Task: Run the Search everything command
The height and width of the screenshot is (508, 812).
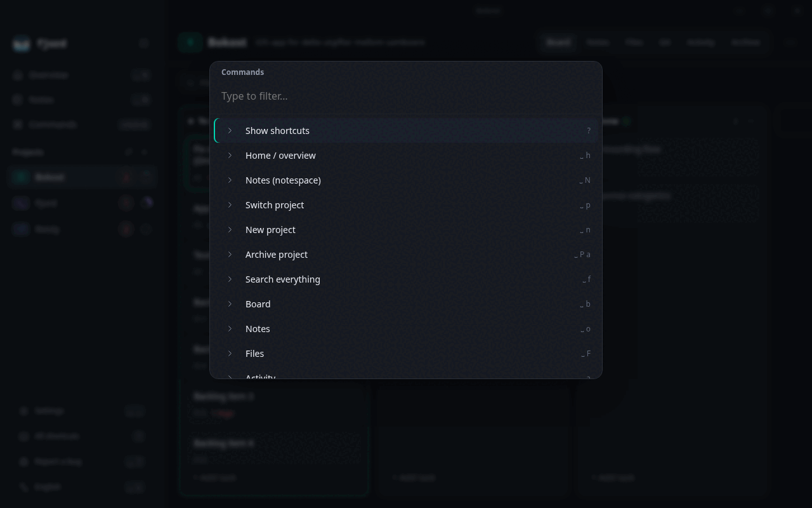Action: click(406, 279)
